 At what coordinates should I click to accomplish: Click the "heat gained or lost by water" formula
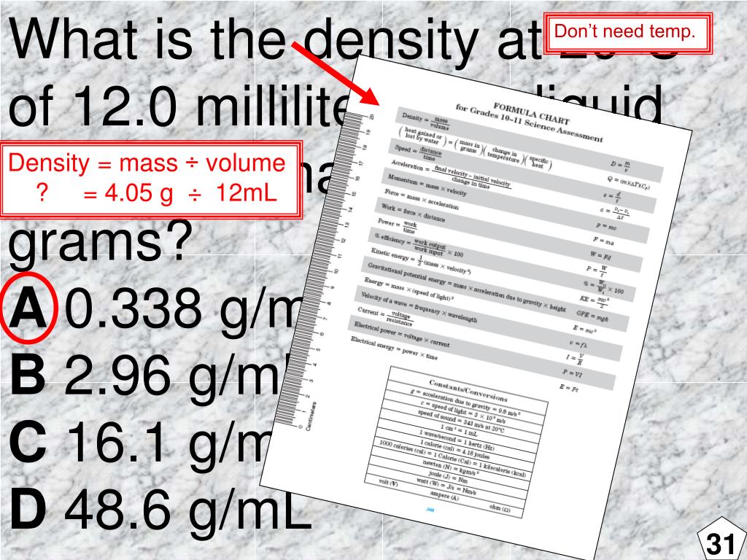click(474, 147)
